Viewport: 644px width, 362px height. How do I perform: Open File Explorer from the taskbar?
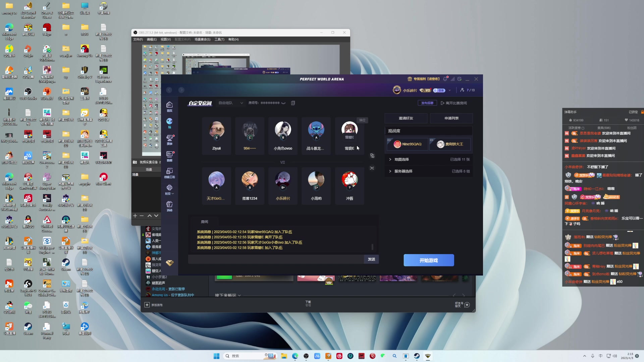(284, 356)
